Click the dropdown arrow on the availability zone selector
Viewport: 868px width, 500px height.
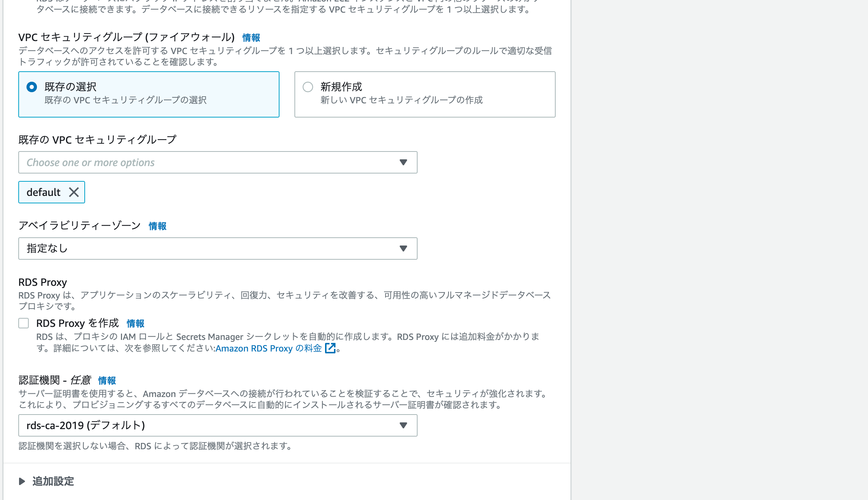[x=403, y=248]
